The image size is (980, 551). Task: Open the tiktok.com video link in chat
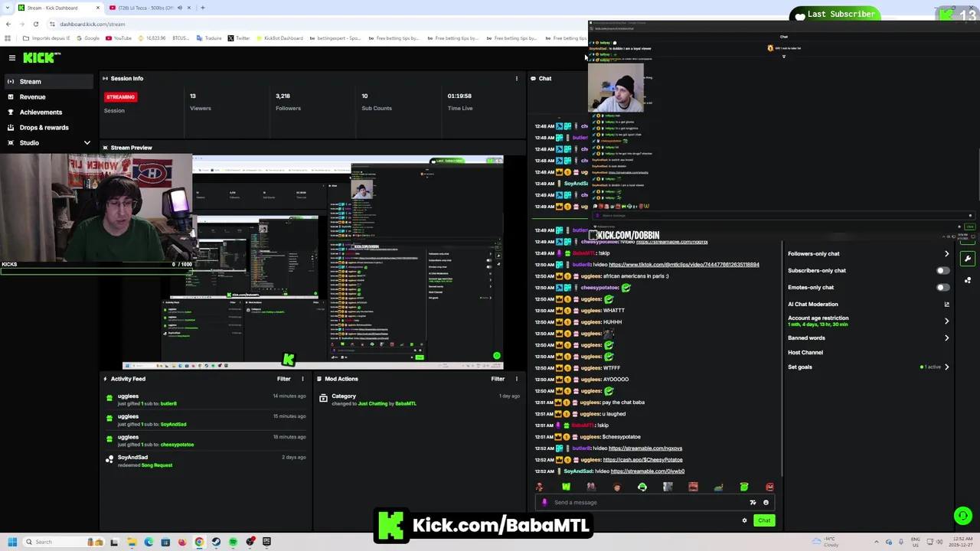[684, 265]
